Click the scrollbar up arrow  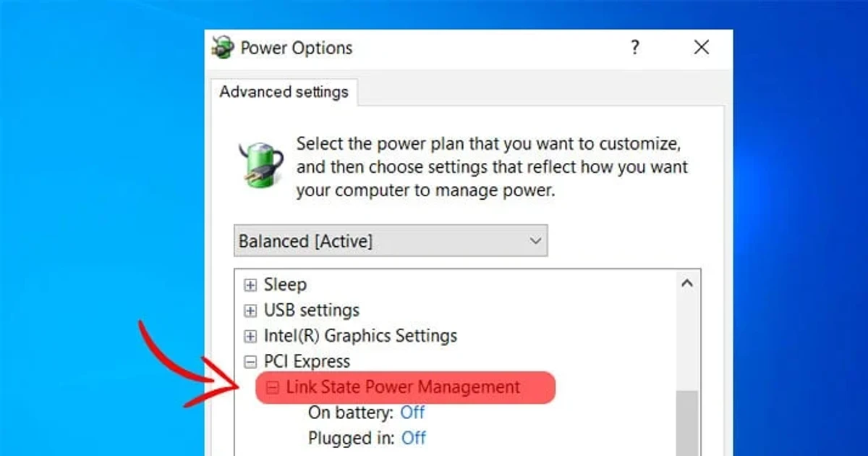point(687,284)
